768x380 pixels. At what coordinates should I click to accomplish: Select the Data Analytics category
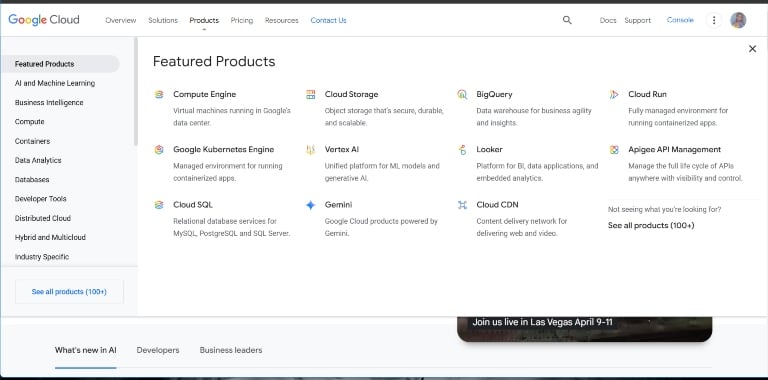[38, 160]
